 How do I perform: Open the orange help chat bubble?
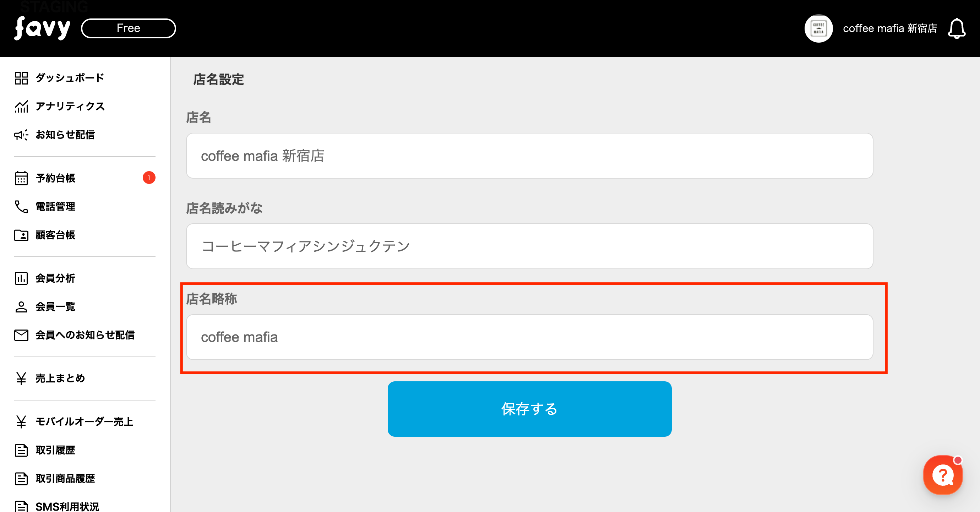[x=942, y=475]
